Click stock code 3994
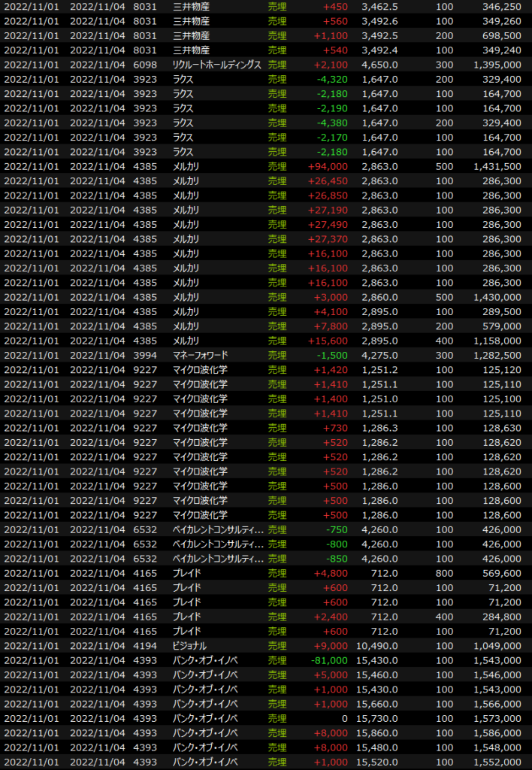 tap(145, 355)
